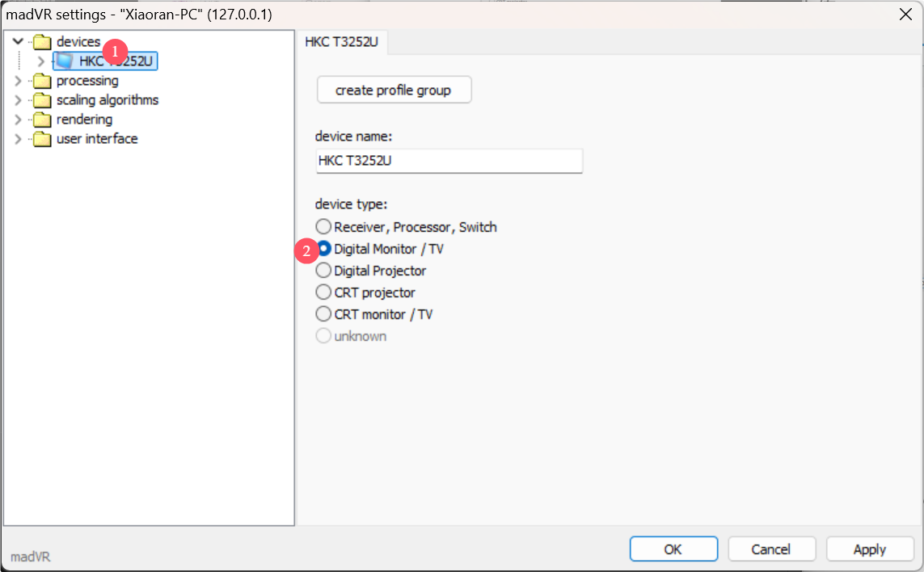Click the user interface folder icon
Viewport: 924px width, 572px height.
[x=42, y=139]
